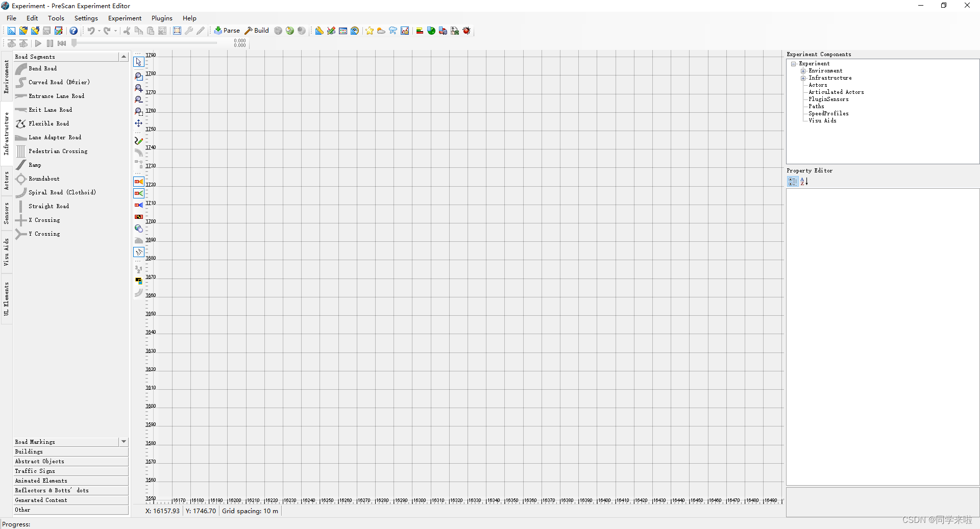Open the weather cloud settings icon
Screen dimensions: 980x529
pyautogui.click(x=381, y=31)
